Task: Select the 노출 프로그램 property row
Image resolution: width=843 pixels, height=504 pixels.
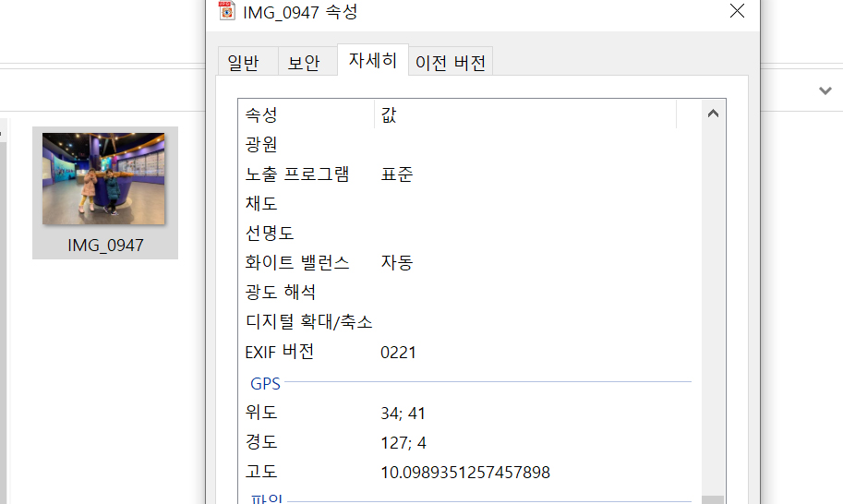Action: pos(468,174)
